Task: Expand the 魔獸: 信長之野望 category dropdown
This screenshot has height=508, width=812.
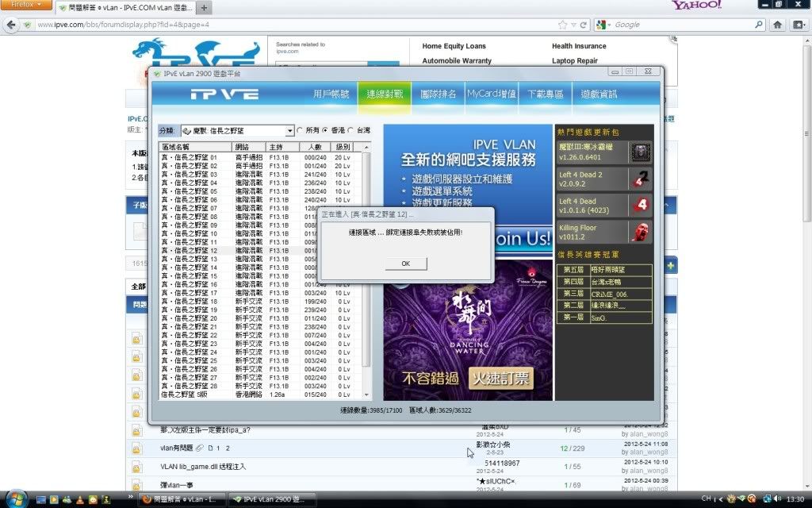Action: coord(289,130)
